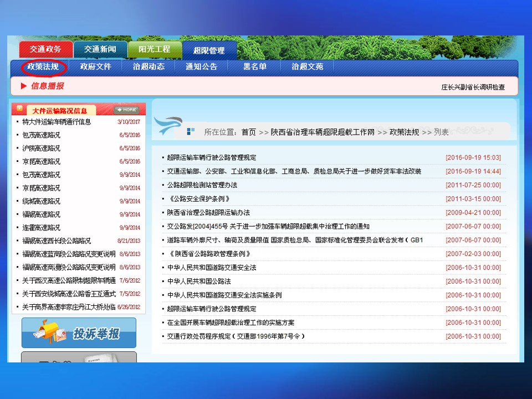Click the red 信息播报 arrow icon
Viewport: 532px width, 399px height.
click(x=24, y=86)
